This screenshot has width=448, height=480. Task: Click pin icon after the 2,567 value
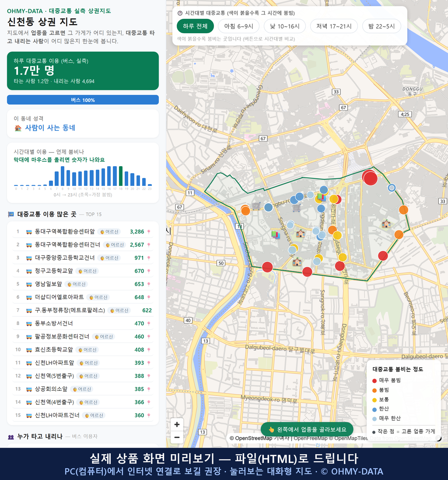point(149,245)
